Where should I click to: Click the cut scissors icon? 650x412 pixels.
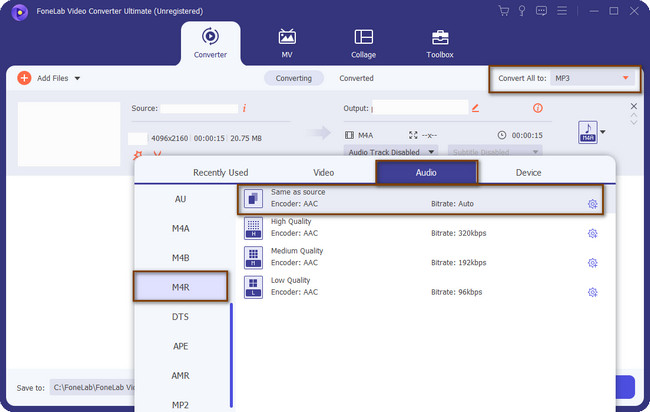157,154
